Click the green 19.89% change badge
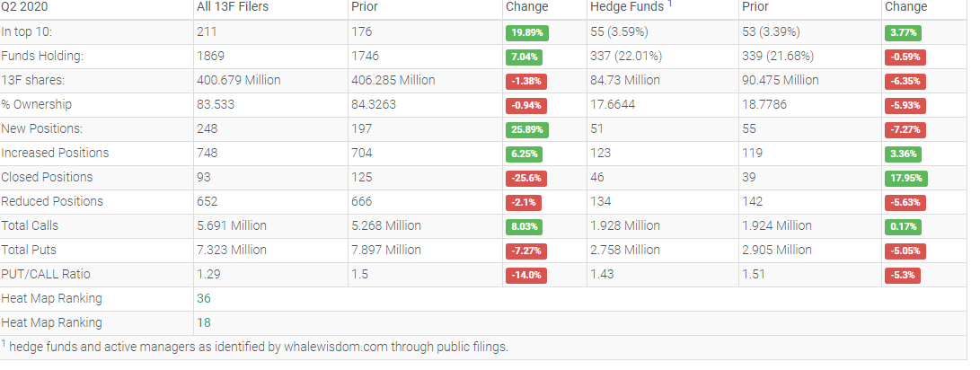This screenshot has height=370, width=980. click(526, 32)
